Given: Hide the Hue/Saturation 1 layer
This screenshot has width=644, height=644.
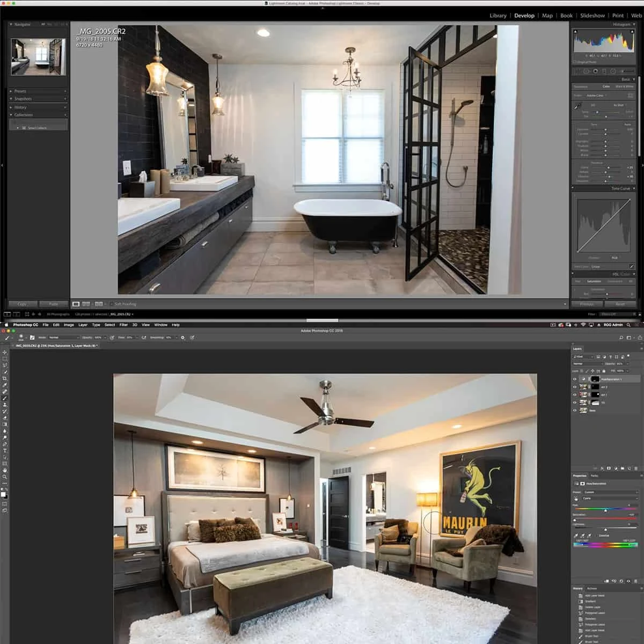Looking at the screenshot, I should 575,379.
